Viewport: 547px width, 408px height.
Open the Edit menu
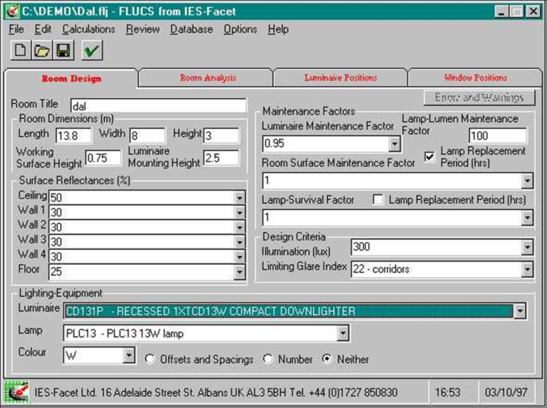pos(43,29)
